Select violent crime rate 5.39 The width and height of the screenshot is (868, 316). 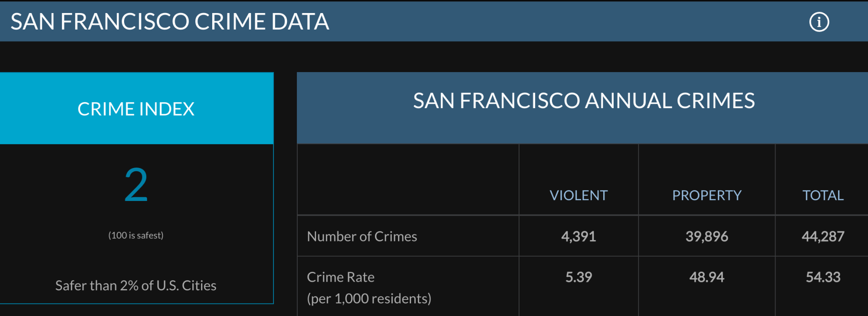click(x=579, y=277)
